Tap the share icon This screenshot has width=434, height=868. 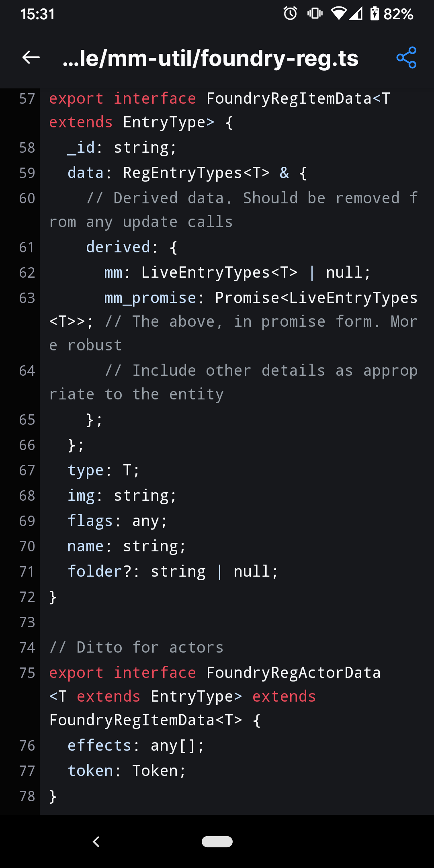[406, 57]
